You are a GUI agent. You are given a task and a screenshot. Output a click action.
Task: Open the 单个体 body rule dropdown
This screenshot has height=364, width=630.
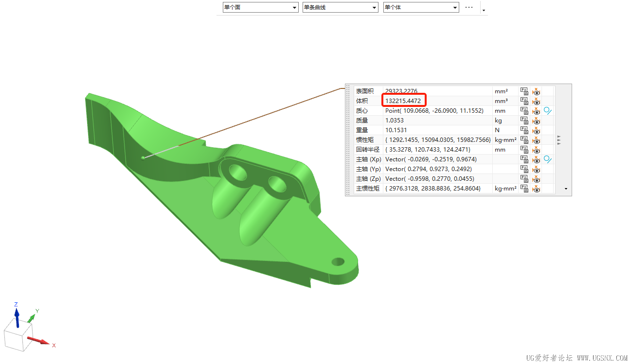click(421, 7)
